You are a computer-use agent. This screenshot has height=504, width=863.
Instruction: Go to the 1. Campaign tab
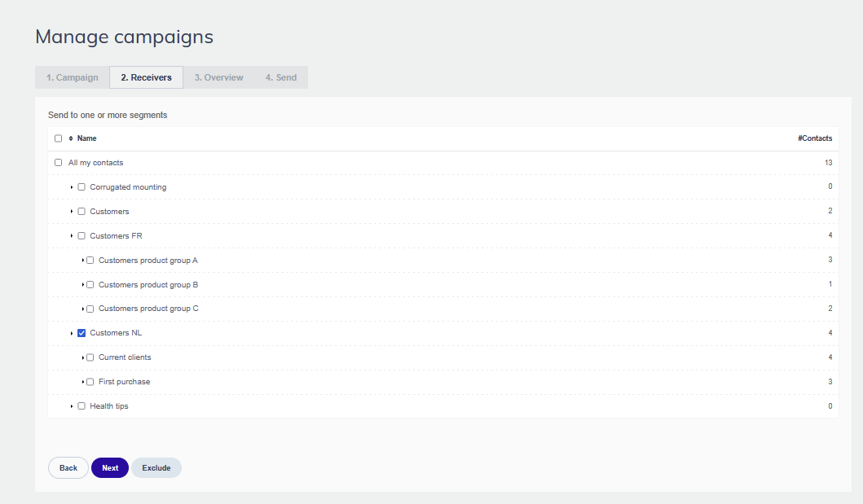coord(72,77)
